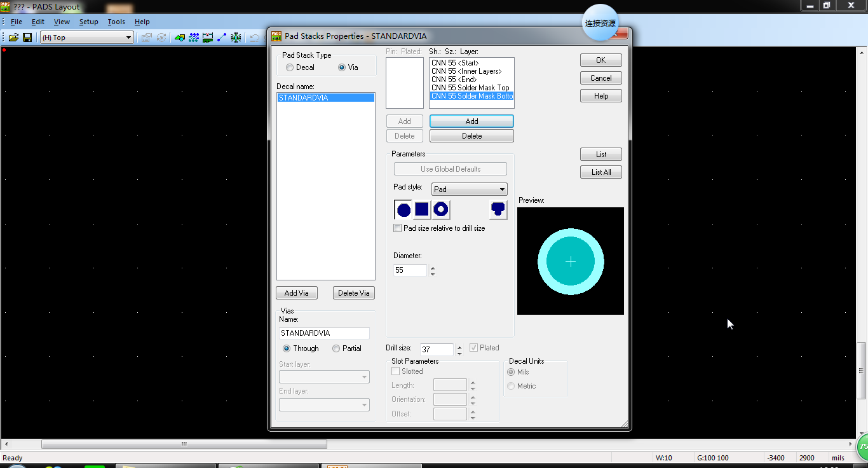Select the round pad shape icon

pos(403,210)
